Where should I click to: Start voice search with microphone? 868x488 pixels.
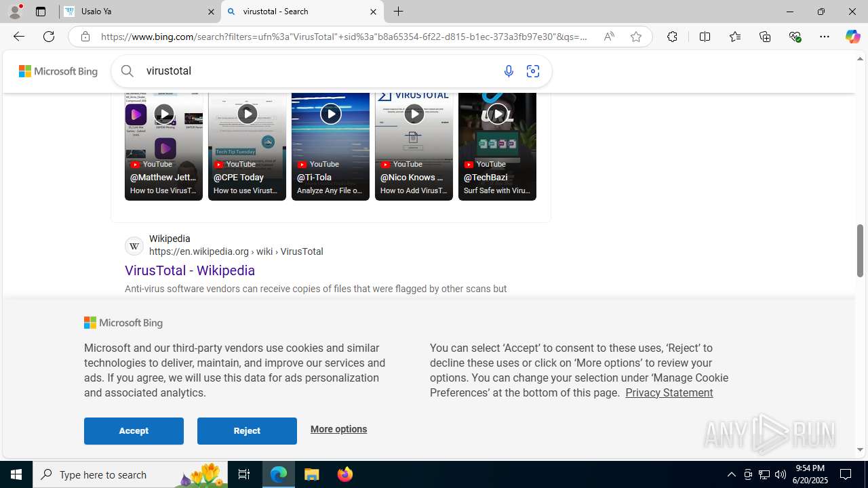[509, 71]
